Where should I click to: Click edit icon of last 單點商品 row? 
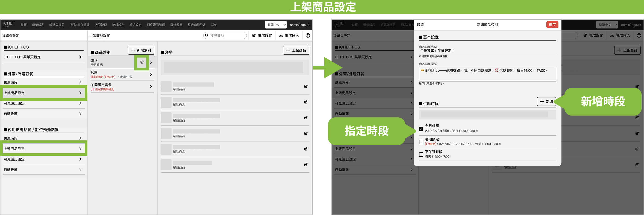[x=305, y=165]
